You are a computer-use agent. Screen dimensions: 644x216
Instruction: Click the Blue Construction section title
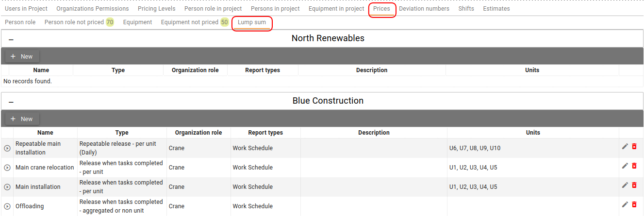click(328, 101)
